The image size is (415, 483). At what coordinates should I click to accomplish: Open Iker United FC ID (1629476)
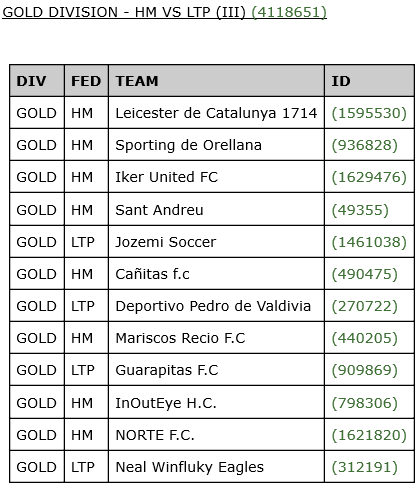[369, 177]
